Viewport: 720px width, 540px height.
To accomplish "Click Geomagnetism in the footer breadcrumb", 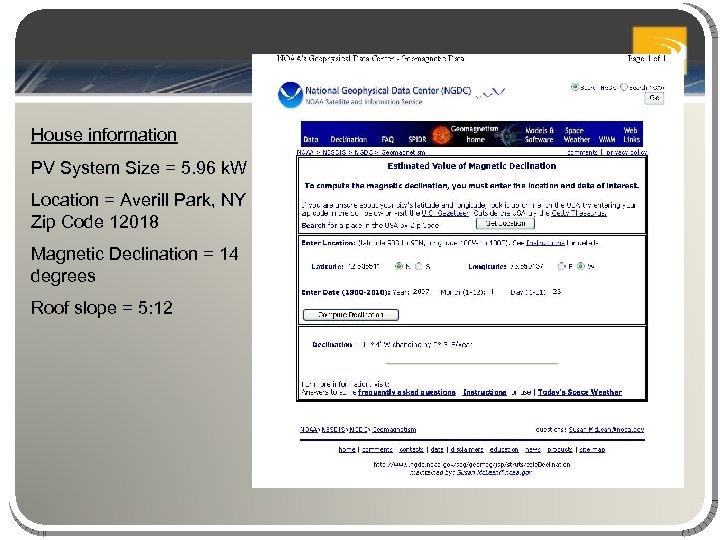I will [394, 430].
